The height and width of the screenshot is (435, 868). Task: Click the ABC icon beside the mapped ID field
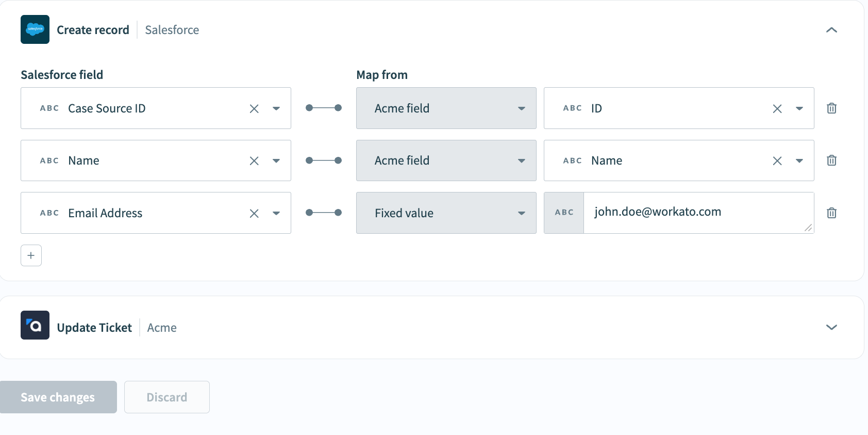[x=572, y=108]
